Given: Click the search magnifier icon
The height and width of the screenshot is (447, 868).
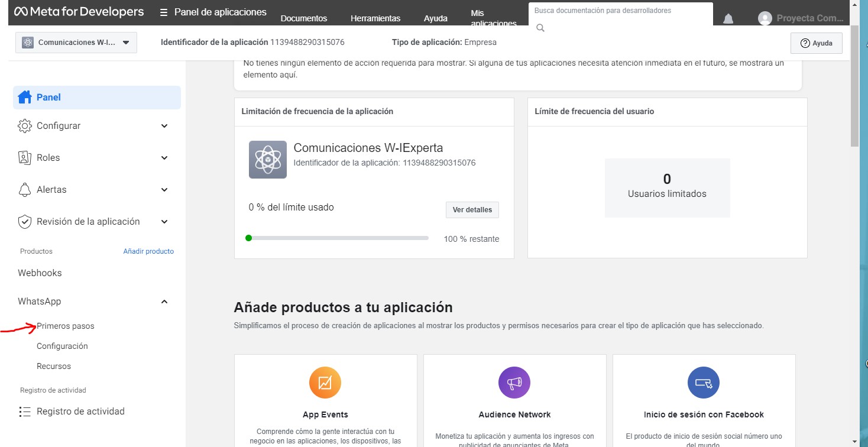Looking at the screenshot, I should (x=540, y=28).
